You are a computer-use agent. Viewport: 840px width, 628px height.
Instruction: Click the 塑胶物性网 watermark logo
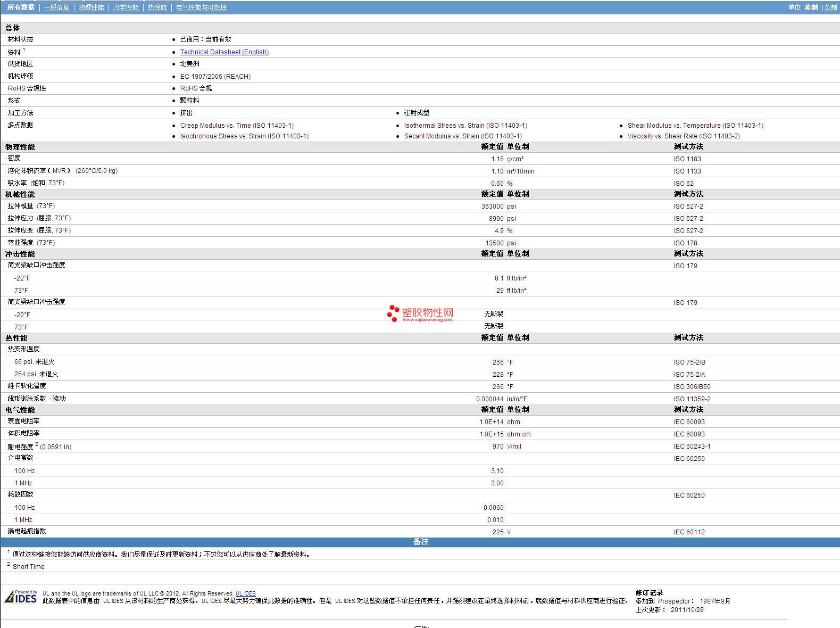420,314
